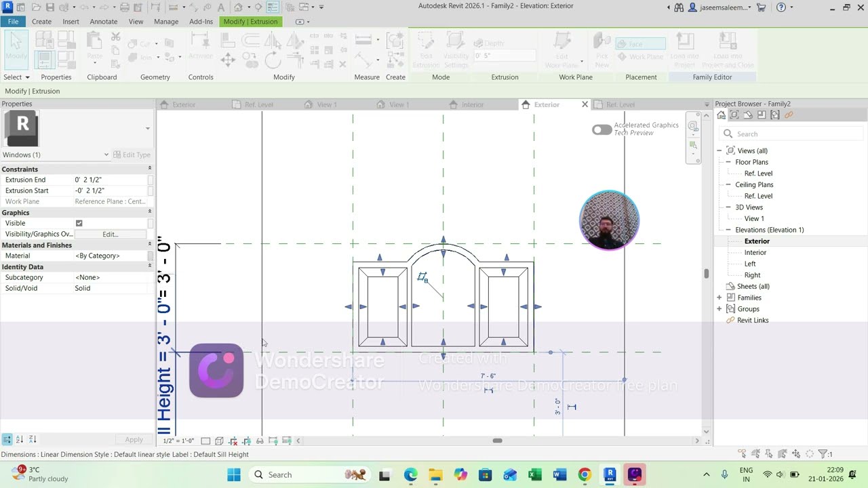Viewport: 868px width, 488px height.
Task: Click the Open folder icon in quick access toolbar
Action: point(35,7)
